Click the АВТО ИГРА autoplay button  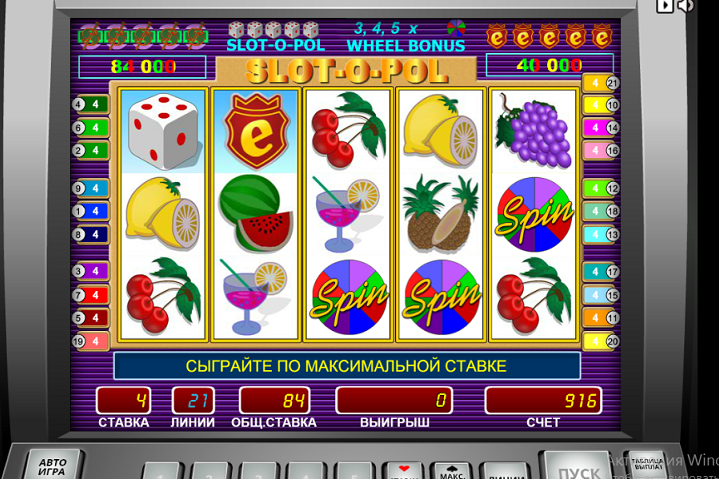click(52, 465)
